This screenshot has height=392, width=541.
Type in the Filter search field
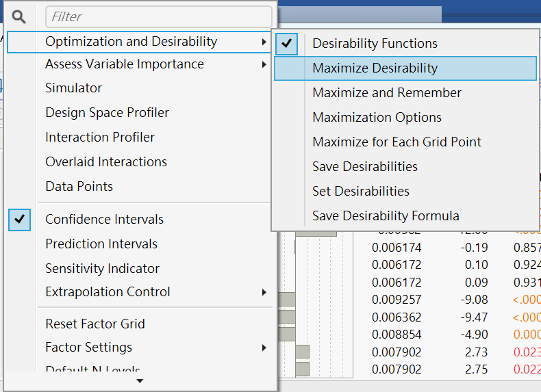(158, 16)
